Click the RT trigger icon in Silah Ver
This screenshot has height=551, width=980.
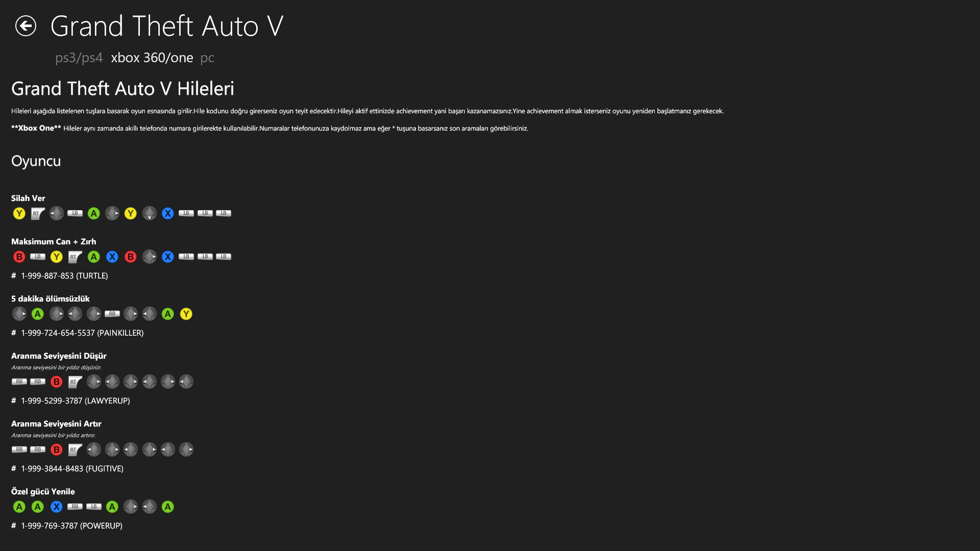(38, 213)
